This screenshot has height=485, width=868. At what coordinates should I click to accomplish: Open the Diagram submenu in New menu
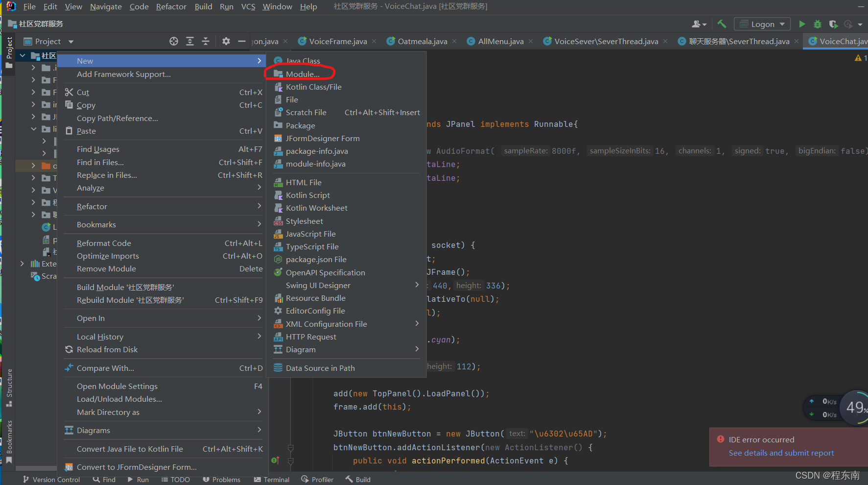tap(346, 349)
